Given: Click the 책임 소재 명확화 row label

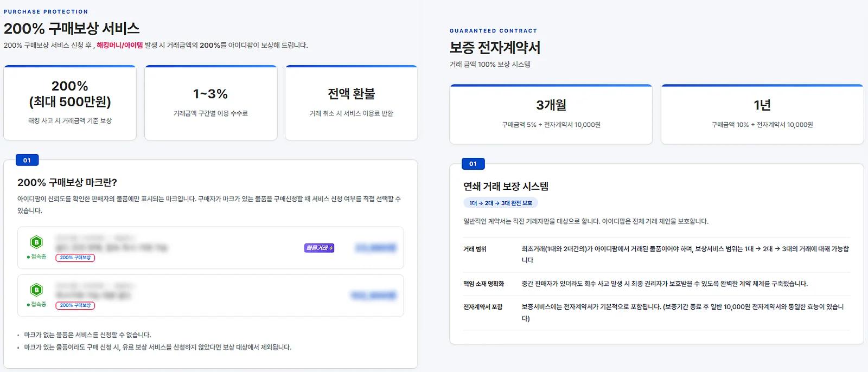Looking at the screenshot, I should click(483, 284).
